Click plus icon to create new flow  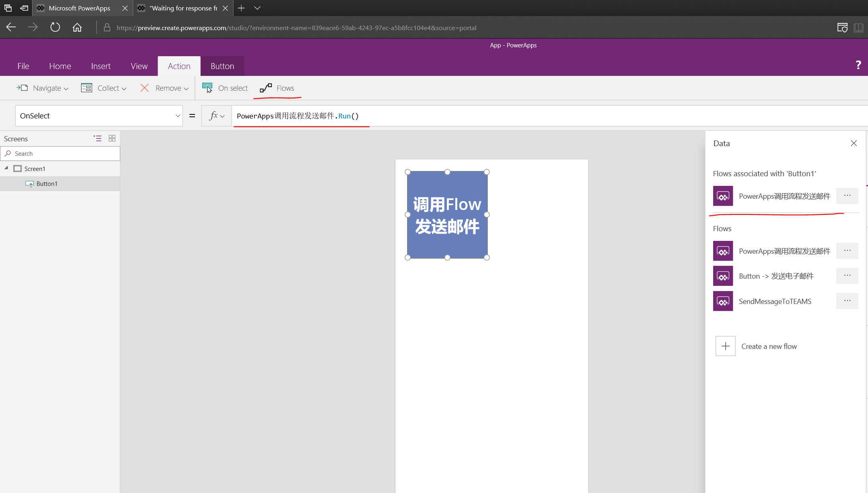click(725, 346)
